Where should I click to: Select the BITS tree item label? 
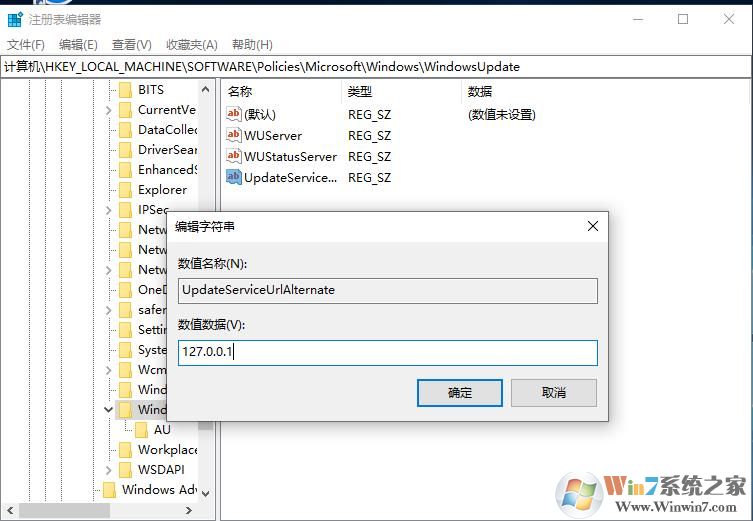(x=151, y=90)
